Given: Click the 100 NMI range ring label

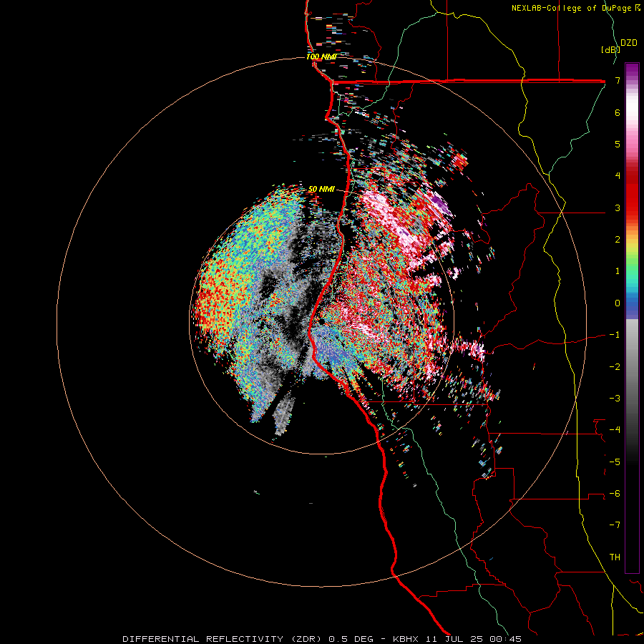Looking at the screenshot, I should point(321,57).
